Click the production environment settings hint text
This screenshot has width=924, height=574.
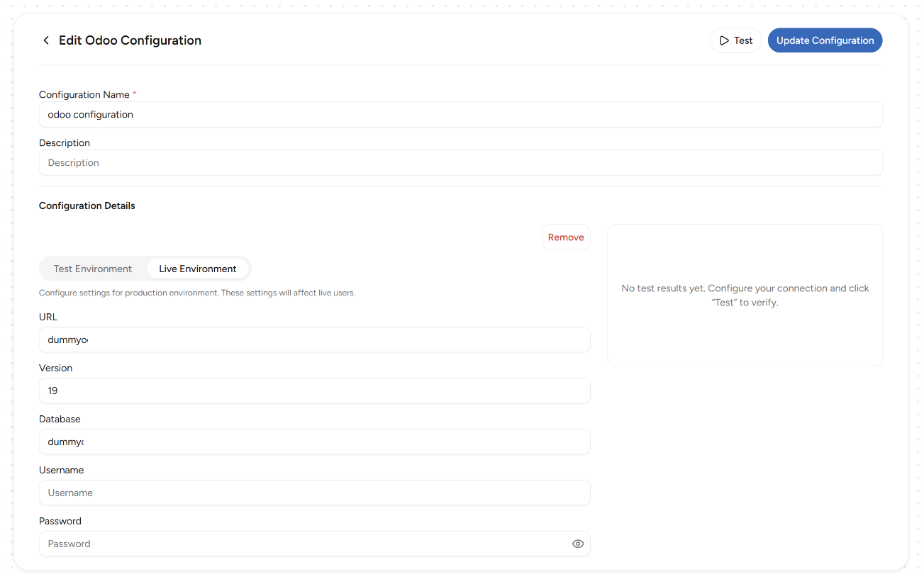coord(197,293)
